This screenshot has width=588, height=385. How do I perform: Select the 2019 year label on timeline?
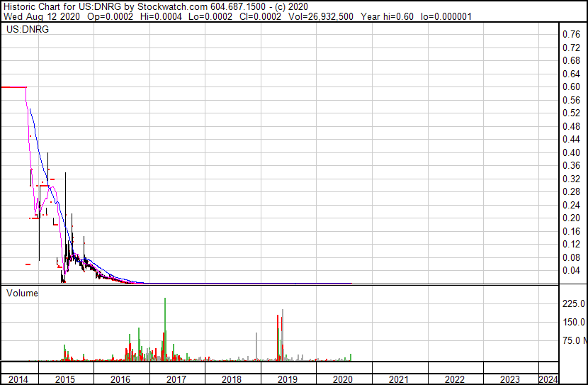[288, 379]
